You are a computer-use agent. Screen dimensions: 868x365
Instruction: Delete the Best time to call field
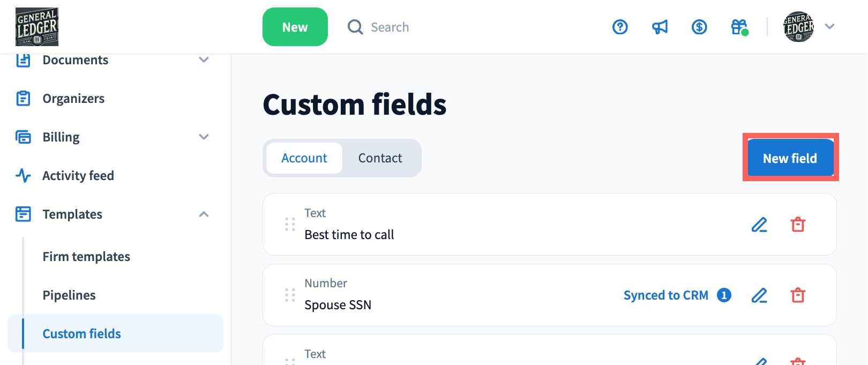coord(798,225)
